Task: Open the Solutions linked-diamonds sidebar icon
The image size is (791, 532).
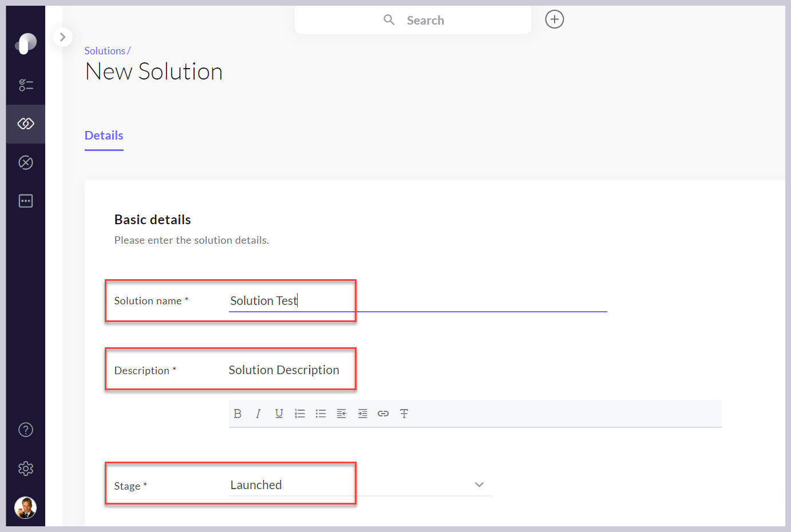Action: (26, 124)
